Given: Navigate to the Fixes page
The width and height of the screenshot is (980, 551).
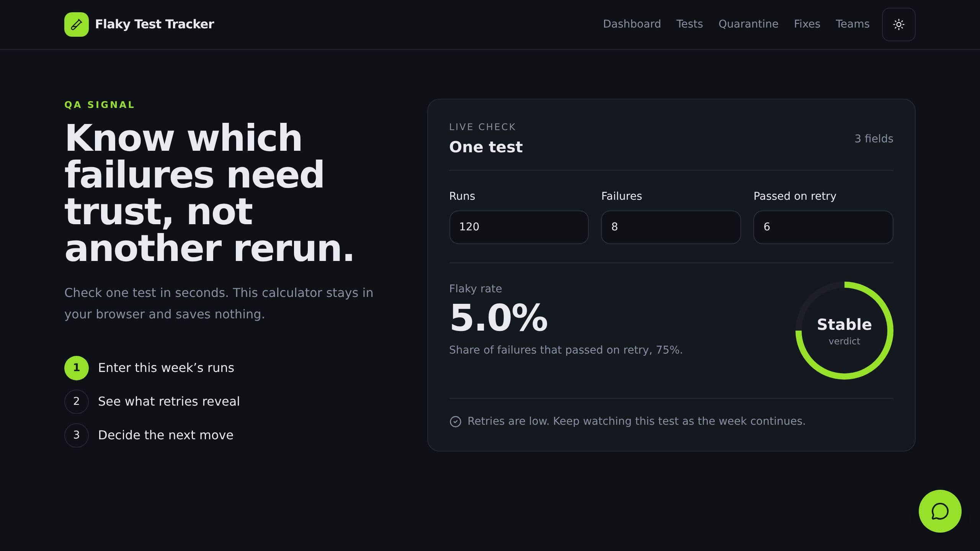Looking at the screenshot, I should click(x=807, y=24).
